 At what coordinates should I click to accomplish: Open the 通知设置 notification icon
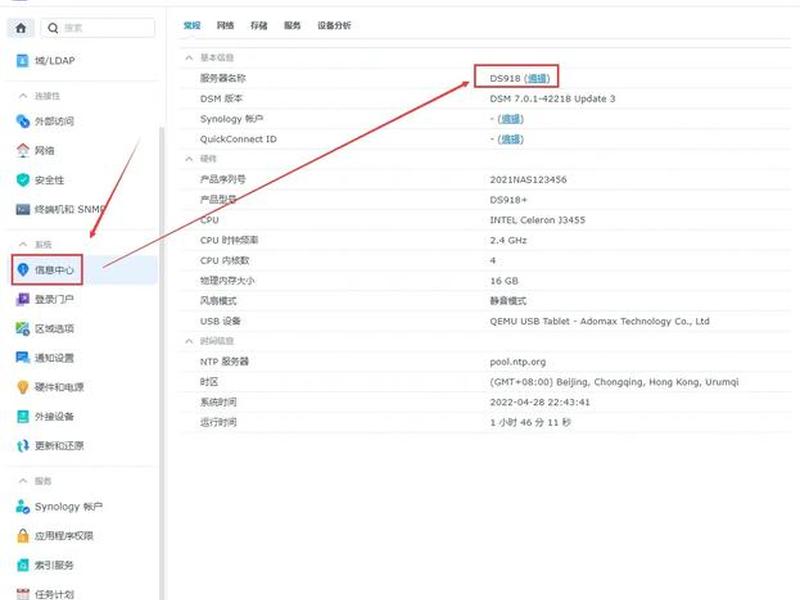pyautogui.click(x=22, y=358)
